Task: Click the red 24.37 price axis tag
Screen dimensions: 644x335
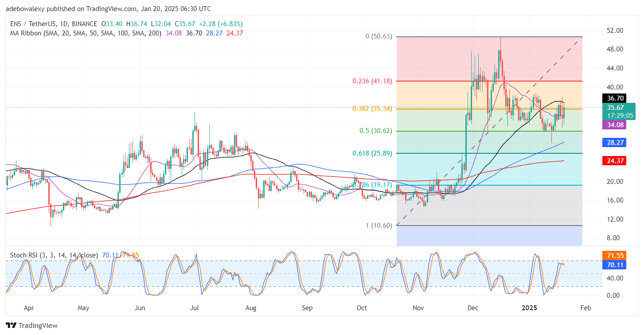Action: click(613, 161)
